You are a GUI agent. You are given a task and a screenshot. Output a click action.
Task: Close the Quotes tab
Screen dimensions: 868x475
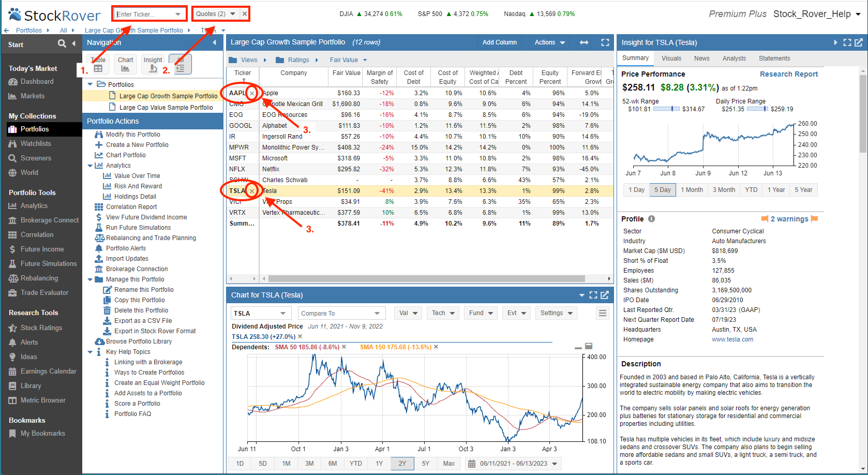[245, 14]
